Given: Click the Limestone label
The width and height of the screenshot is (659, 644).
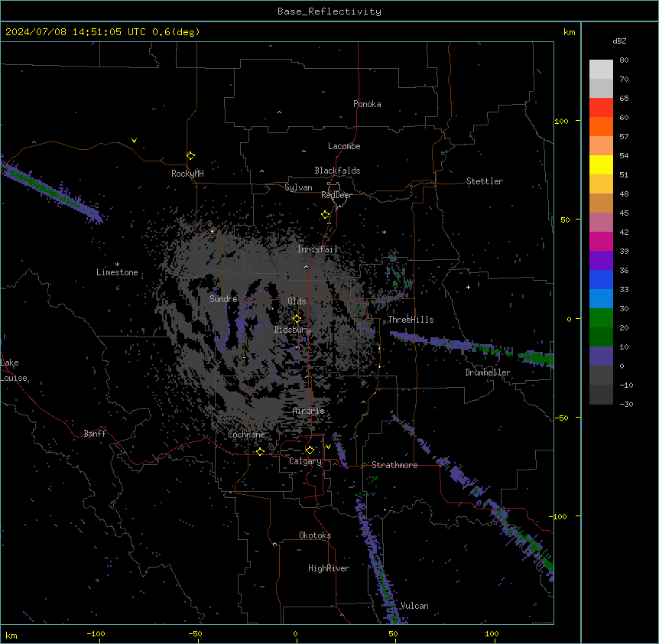Looking at the screenshot, I should [x=117, y=272].
